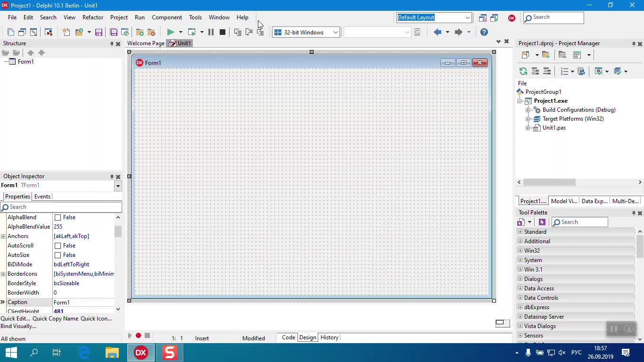This screenshot has width=644, height=362.
Task: Expand the Additional palette category
Action: click(x=520, y=241)
